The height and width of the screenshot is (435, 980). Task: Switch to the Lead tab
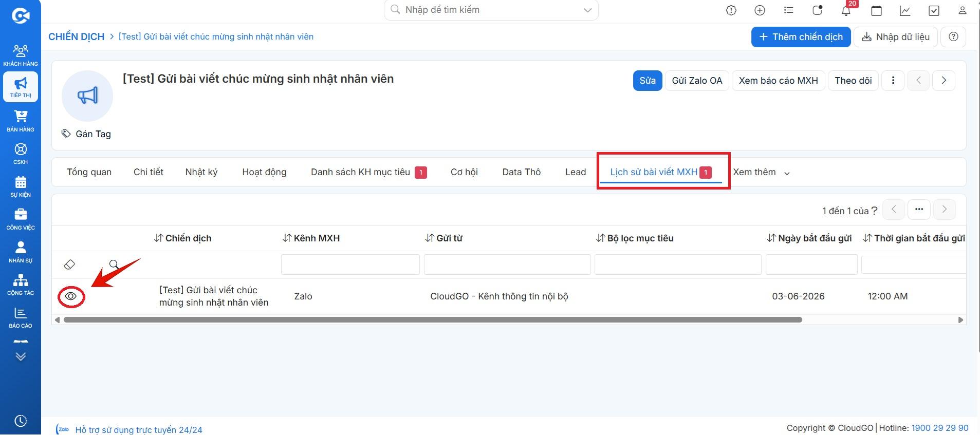576,172
